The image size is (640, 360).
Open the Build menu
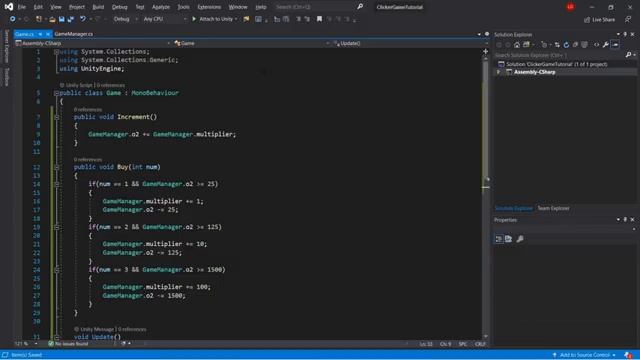point(98,7)
